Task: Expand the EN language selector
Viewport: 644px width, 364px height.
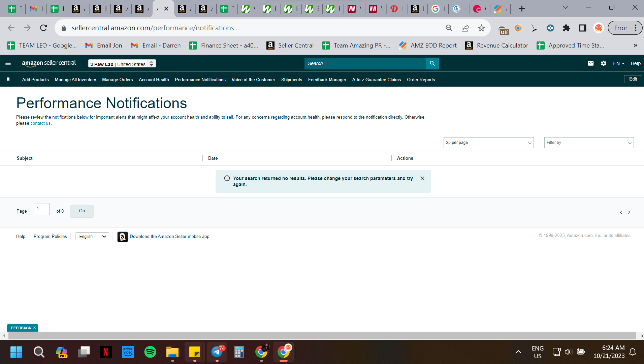Action: [619, 63]
